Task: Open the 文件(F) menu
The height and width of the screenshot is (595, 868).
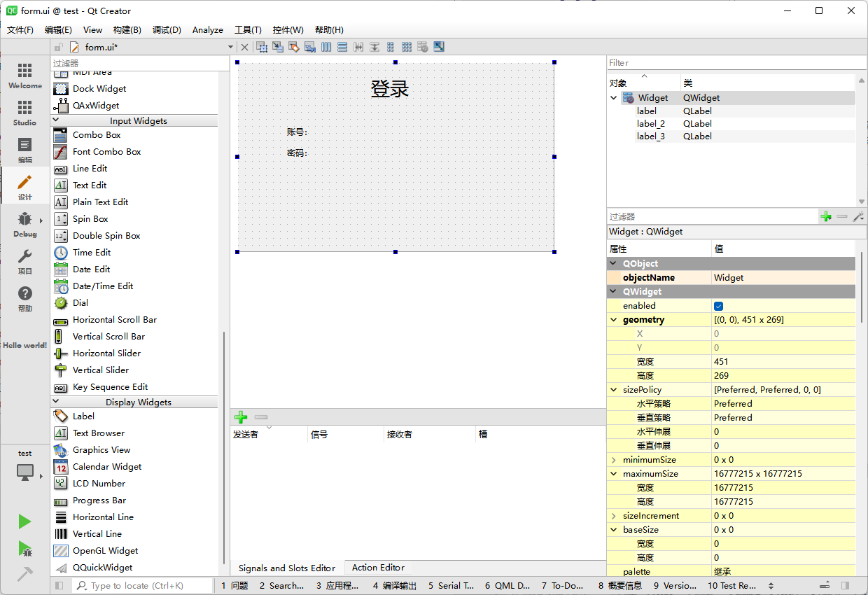Action: pos(20,30)
